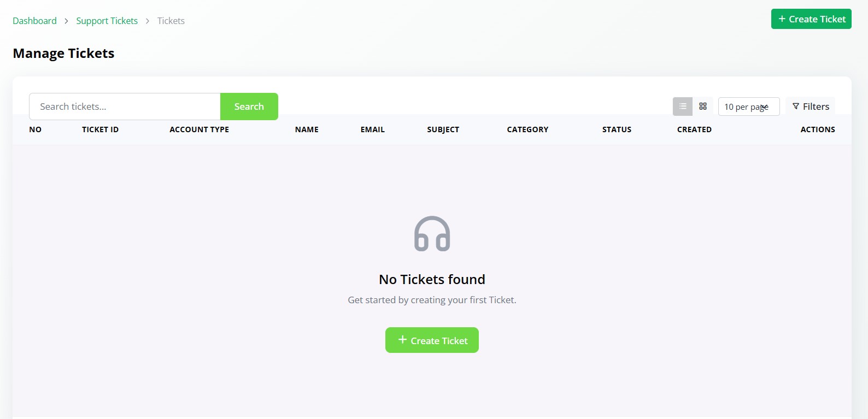This screenshot has width=868, height=419.
Task: Switch to grid view layout
Action: point(703,107)
